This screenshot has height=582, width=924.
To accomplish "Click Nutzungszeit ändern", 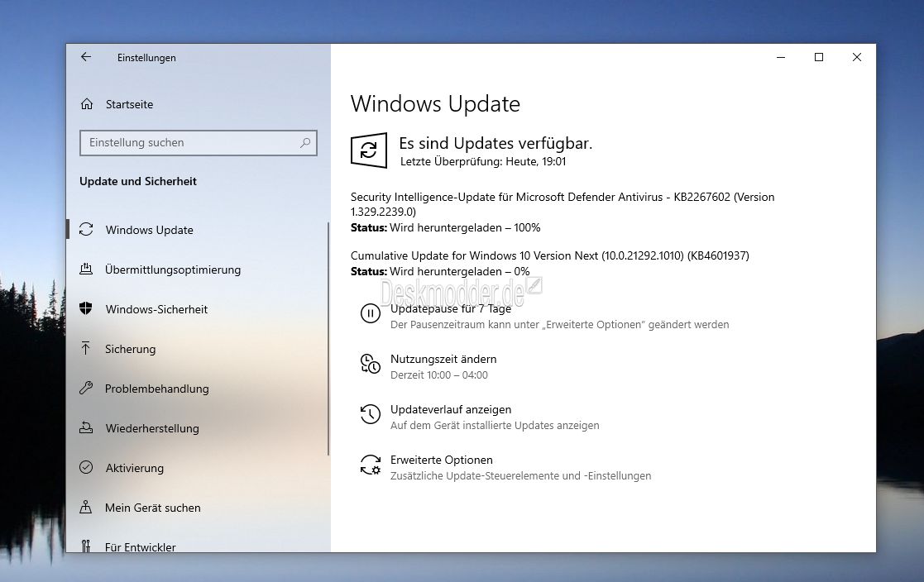I will pos(443,359).
